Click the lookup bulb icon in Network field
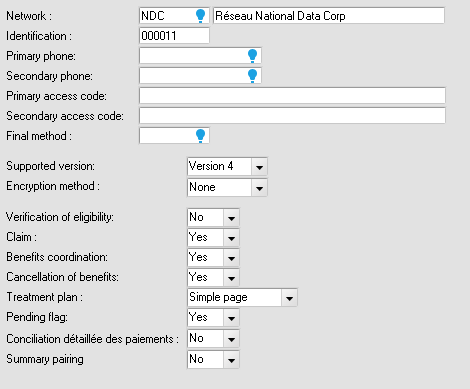Viewport: 470px width, 389px height. (x=200, y=16)
